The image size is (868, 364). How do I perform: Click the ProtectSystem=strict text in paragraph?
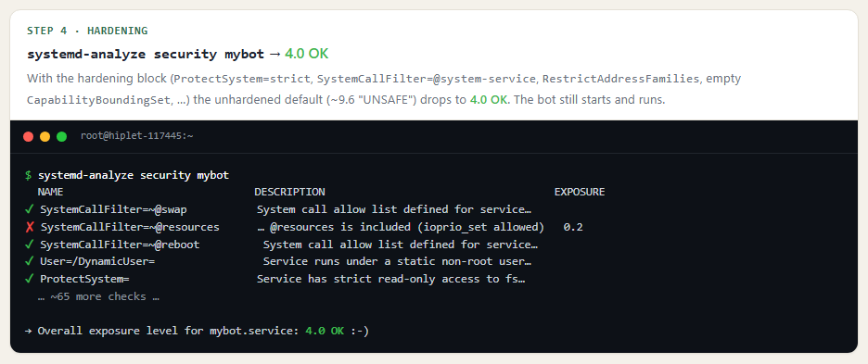click(242, 79)
